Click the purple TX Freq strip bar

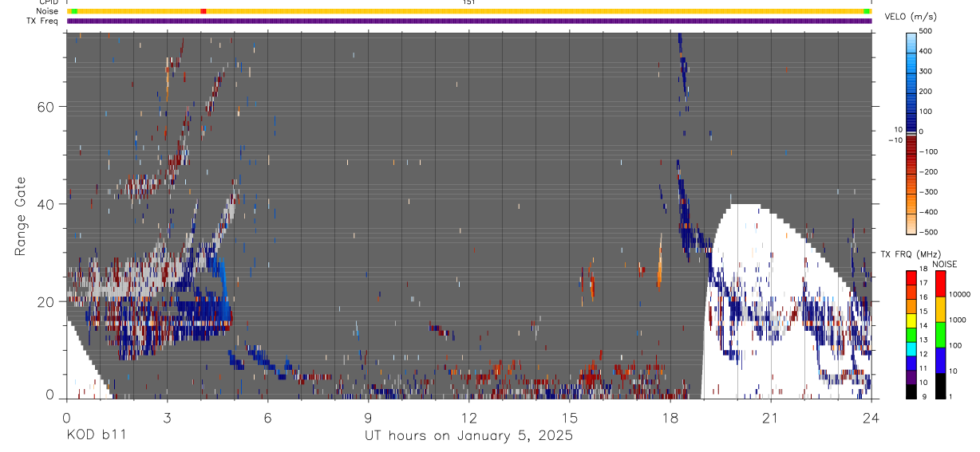click(x=469, y=21)
